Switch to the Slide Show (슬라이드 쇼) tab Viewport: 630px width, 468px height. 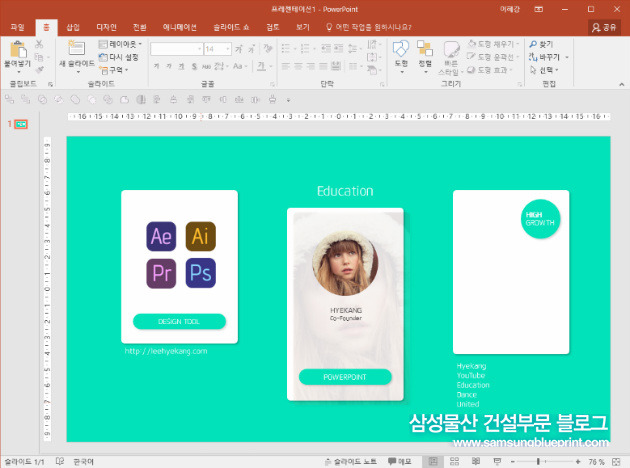(231, 27)
